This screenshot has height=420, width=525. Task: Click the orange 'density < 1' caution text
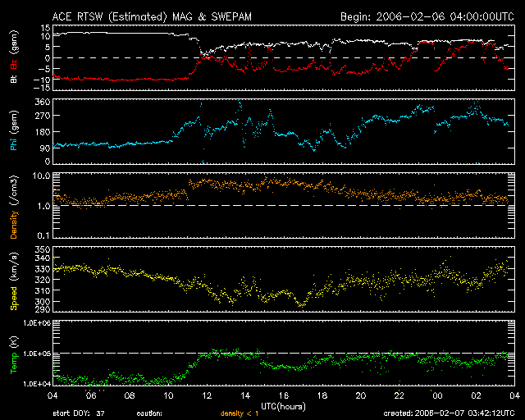click(240, 413)
